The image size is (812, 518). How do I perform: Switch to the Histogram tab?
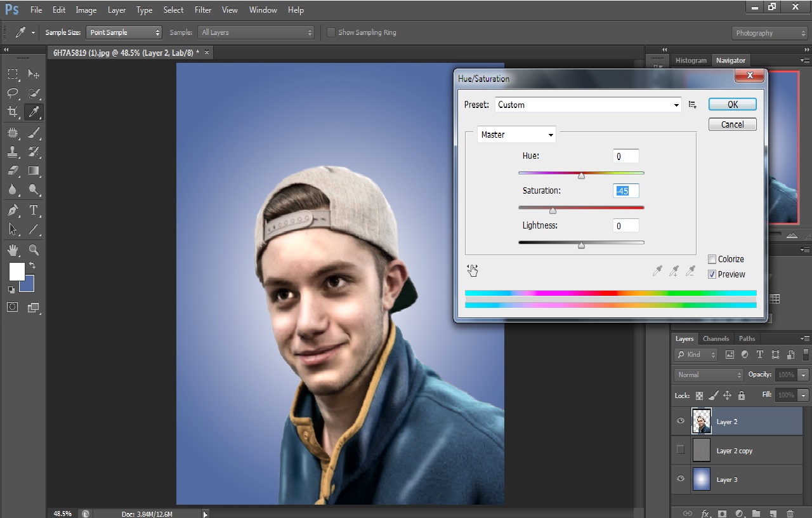click(691, 60)
